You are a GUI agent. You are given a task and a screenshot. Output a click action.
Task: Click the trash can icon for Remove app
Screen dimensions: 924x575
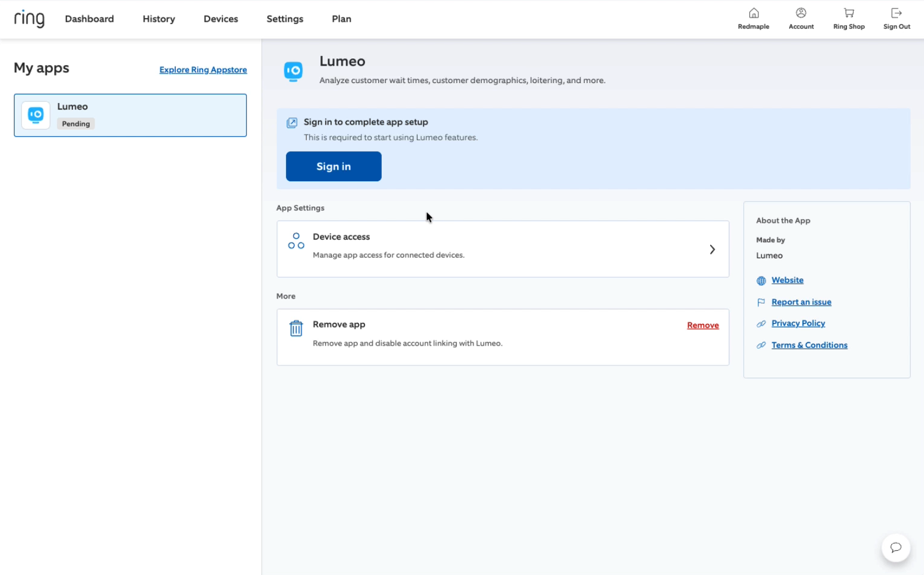click(296, 328)
